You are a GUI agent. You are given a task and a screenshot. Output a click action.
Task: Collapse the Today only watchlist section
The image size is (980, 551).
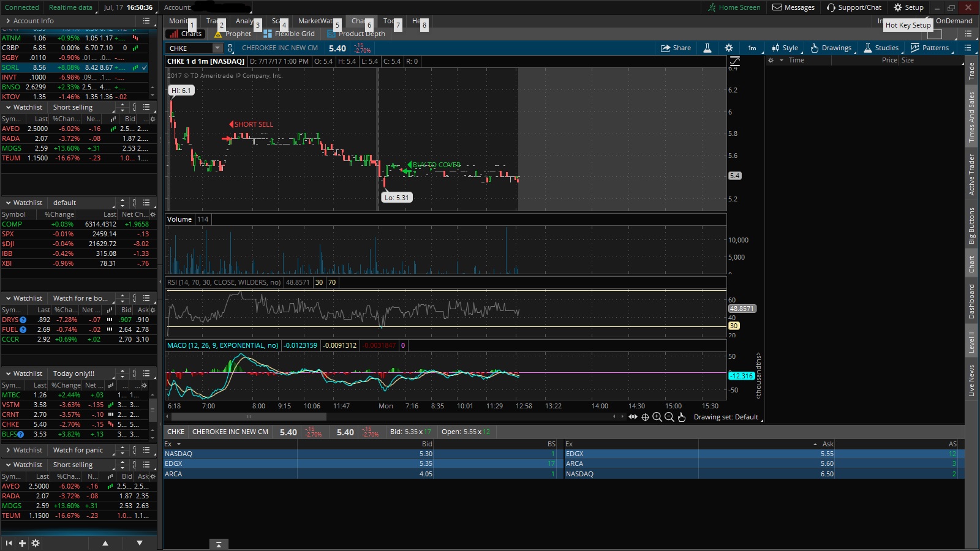[x=8, y=373]
